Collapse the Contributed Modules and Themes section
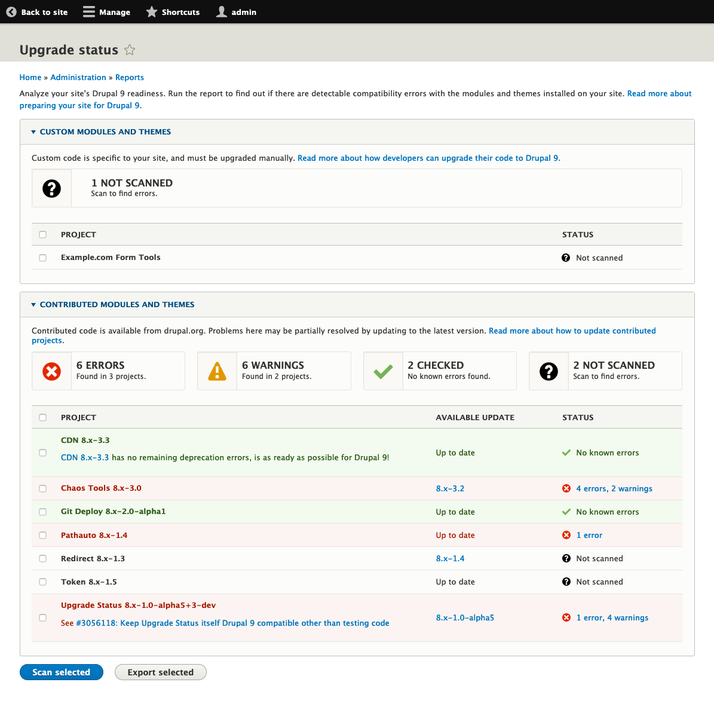Viewport: 714px width, 728px height. point(33,304)
